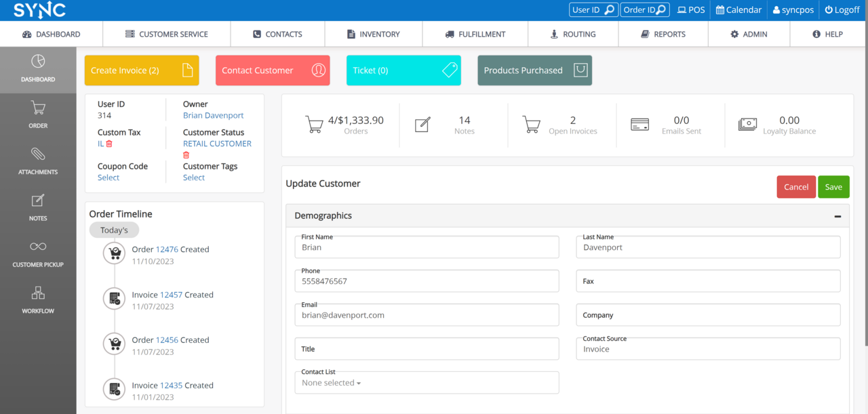The image size is (868, 414).
Task: Open the Contact List dropdown
Action: point(330,382)
